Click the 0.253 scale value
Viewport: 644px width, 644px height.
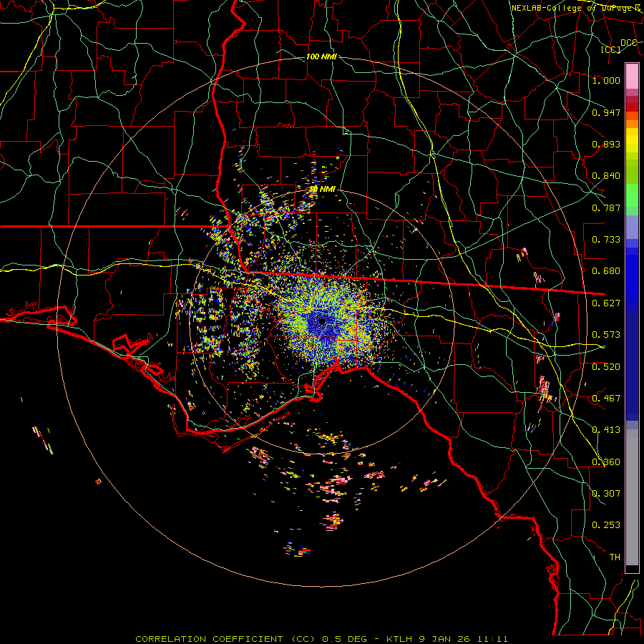(x=606, y=525)
